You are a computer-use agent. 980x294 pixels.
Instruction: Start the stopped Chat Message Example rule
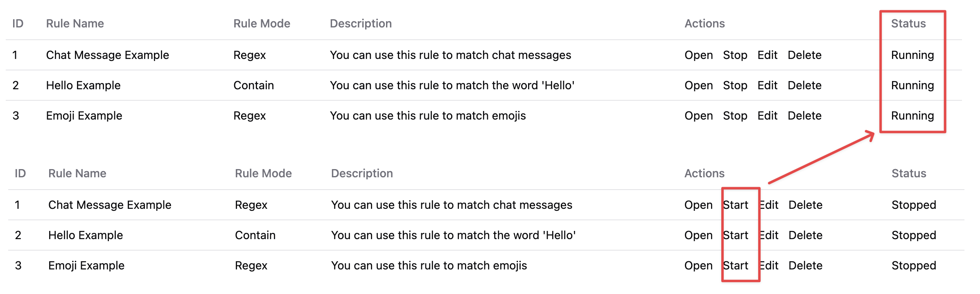click(736, 205)
